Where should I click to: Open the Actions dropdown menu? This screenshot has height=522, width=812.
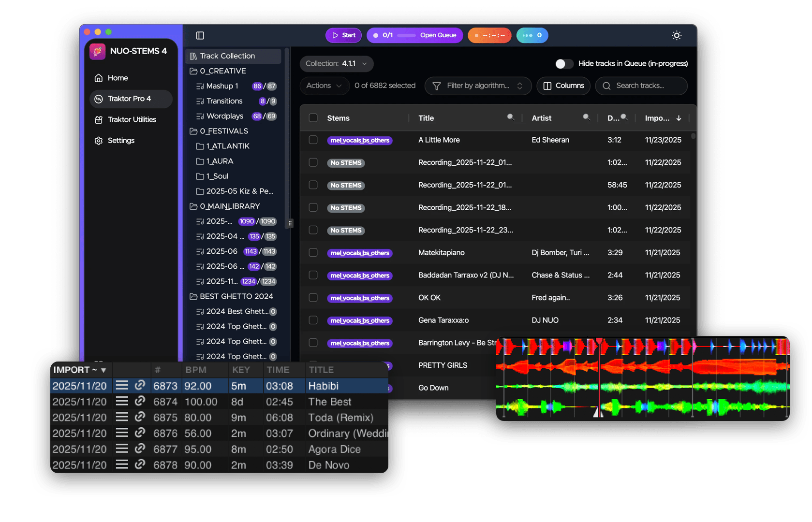(324, 86)
